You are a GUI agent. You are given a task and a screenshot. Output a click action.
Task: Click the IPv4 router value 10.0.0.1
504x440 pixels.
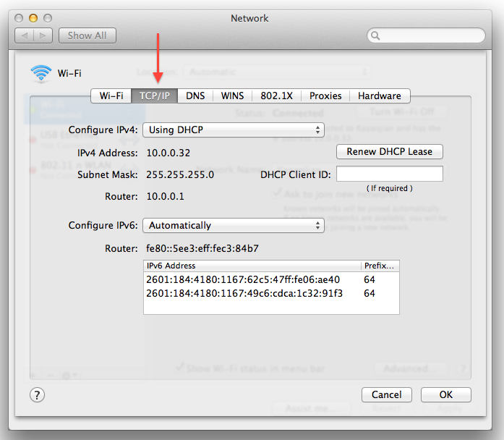point(165,196)
